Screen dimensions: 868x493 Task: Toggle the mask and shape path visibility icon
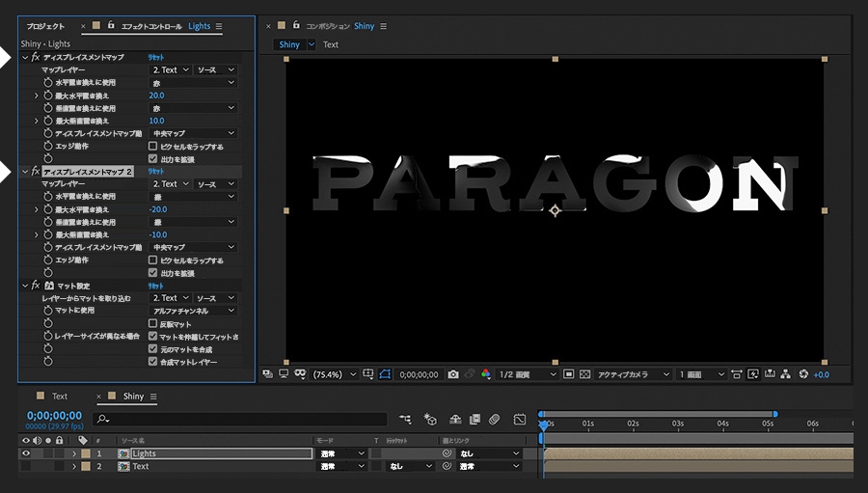[x=385, y=374]
